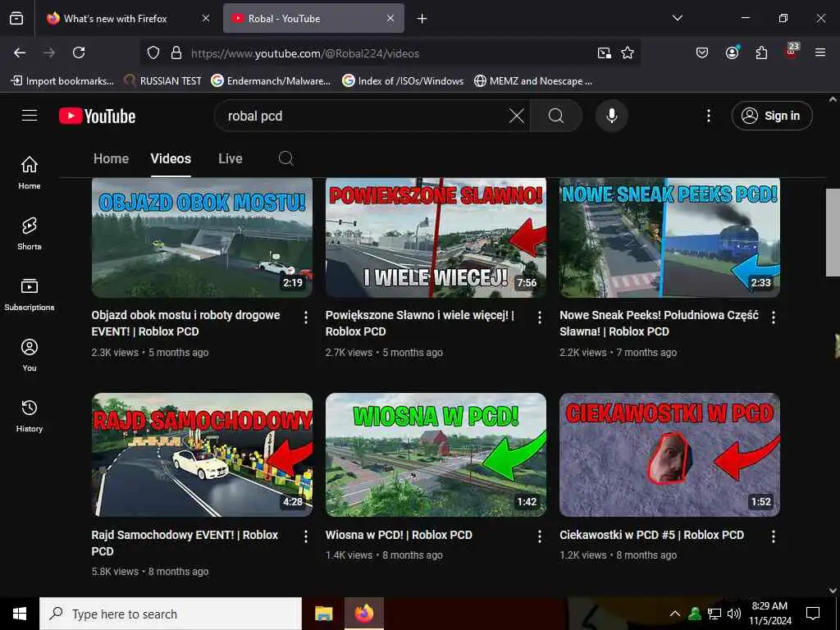The image size is (840, 630).
Task: Open RUSSIAN TEST bookmark
Action: click(x=163, y=81)
